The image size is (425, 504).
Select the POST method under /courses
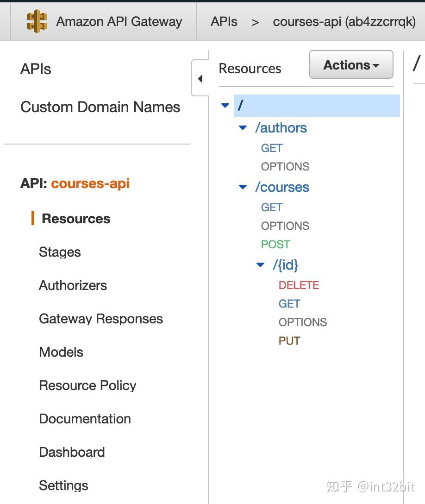275,245
